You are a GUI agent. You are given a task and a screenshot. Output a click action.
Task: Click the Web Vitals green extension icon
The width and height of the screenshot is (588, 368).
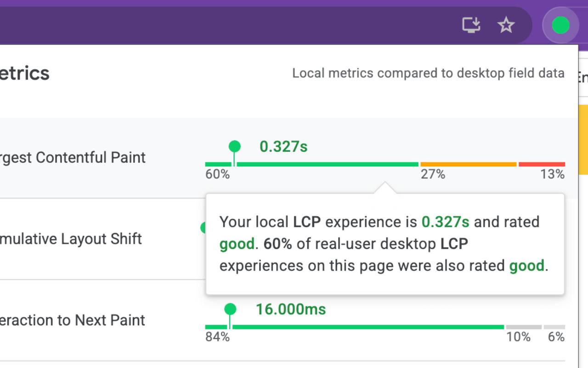pos(560,25)
